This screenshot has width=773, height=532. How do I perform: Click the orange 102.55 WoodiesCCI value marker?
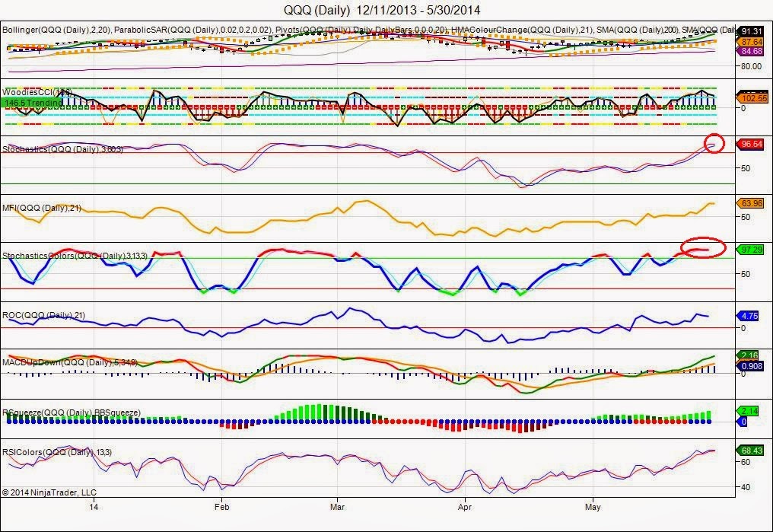752,98
